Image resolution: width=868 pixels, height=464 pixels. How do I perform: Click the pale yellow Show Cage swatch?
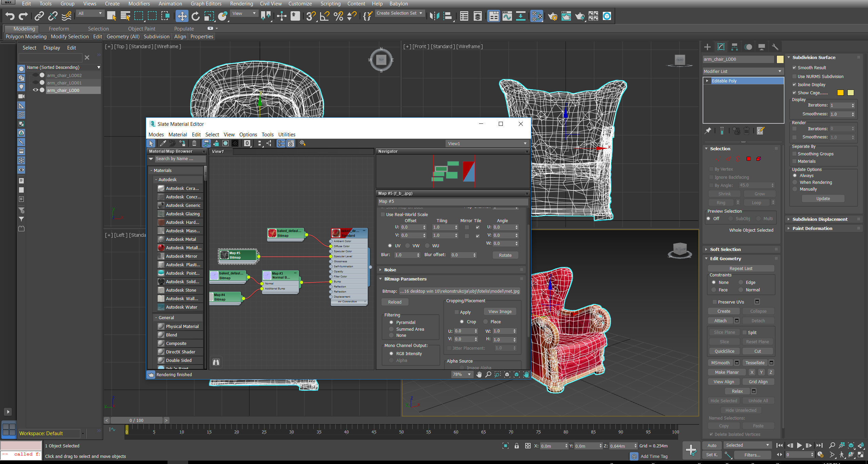tap(850, 93)
